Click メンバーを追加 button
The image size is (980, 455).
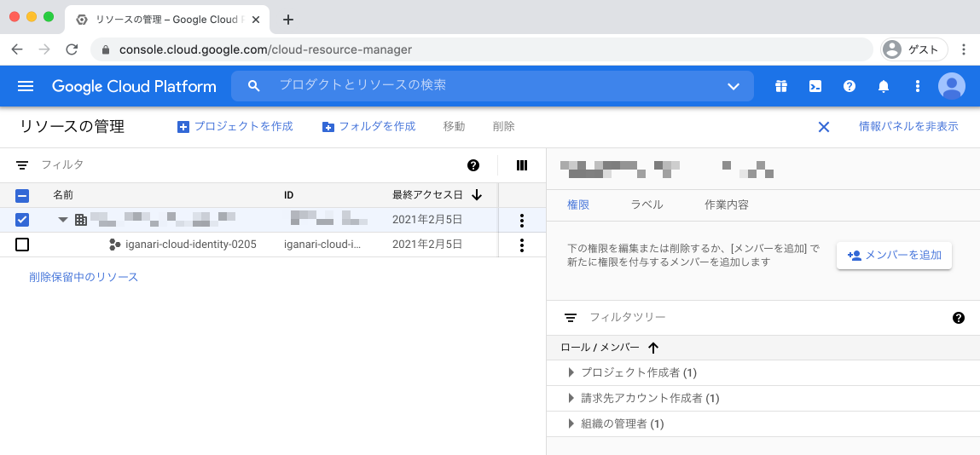(895, 256)
